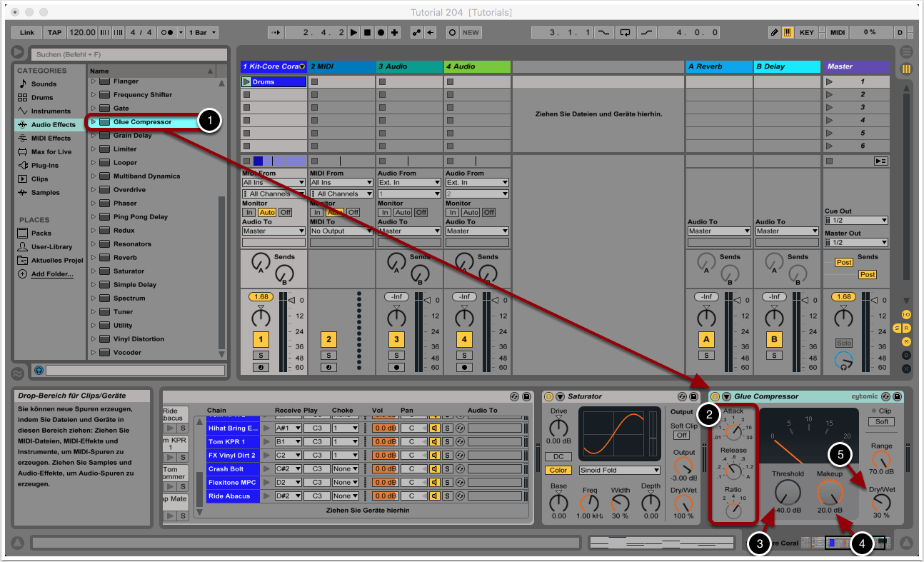This screenshot has height=562, width=924.
Task: Click the arrangement Record button
Action: tap(381, 33)
